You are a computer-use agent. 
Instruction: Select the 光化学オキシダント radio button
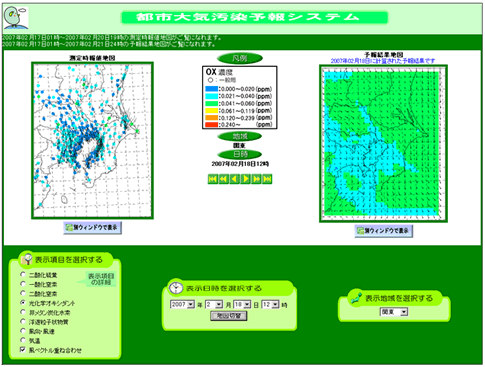pos(23,303)
